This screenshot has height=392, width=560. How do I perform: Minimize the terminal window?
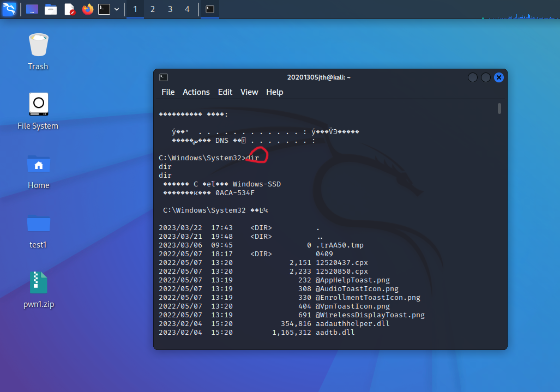(x=473, y=77)
